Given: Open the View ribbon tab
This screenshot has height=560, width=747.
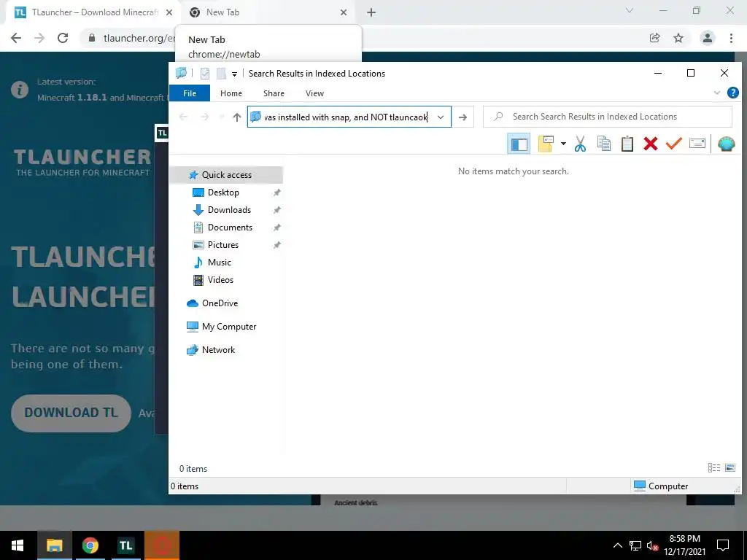Looking at the screenshot, I should [314, 93].
